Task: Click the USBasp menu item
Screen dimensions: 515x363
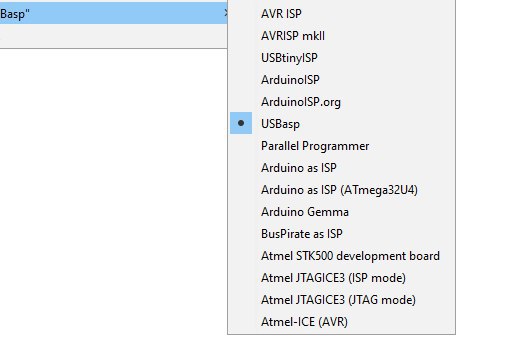Action: [x=341, y=124]
